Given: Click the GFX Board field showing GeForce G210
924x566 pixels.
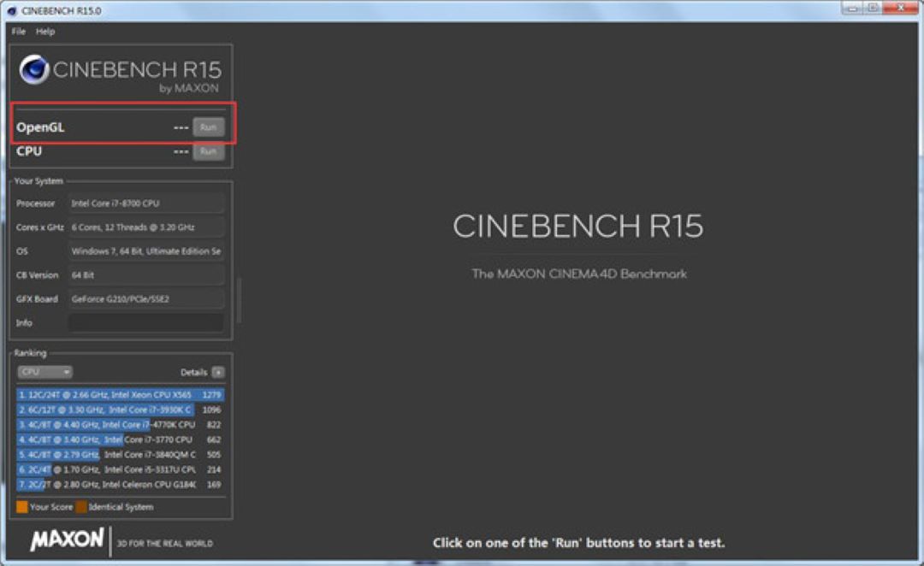Looking at the screenshot, I should click(145, 298).
